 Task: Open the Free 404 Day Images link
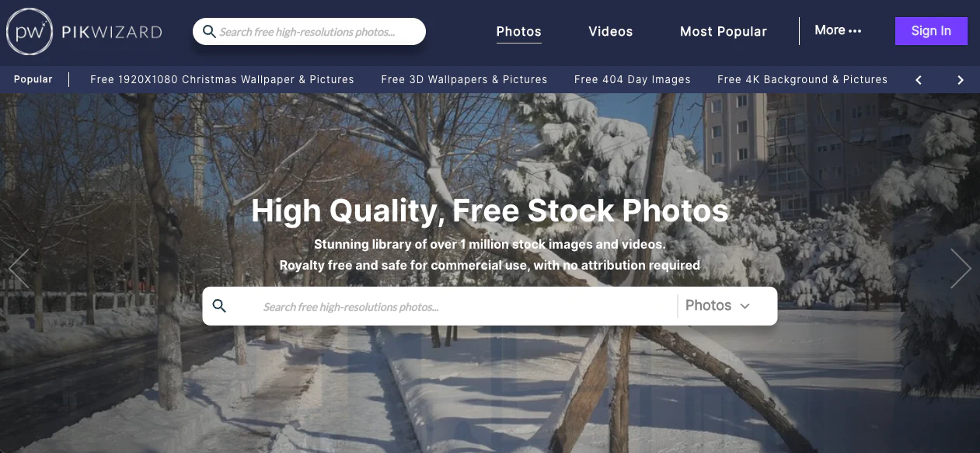coord(633,79)
